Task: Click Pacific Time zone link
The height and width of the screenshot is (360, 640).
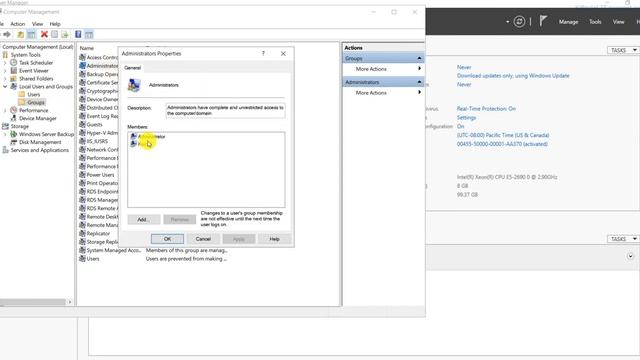Action: point(503,135)
